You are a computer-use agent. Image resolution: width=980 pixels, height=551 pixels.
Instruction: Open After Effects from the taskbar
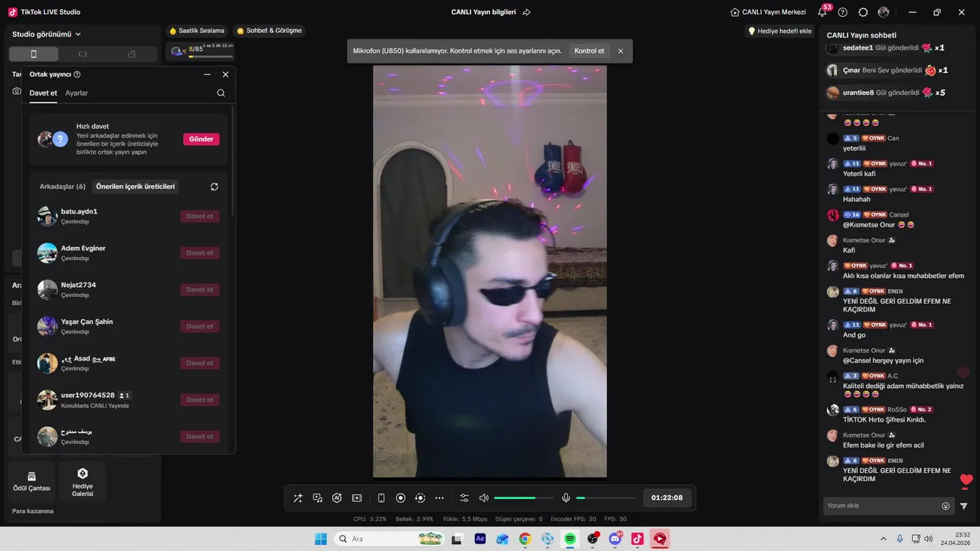tap(480, 539)
